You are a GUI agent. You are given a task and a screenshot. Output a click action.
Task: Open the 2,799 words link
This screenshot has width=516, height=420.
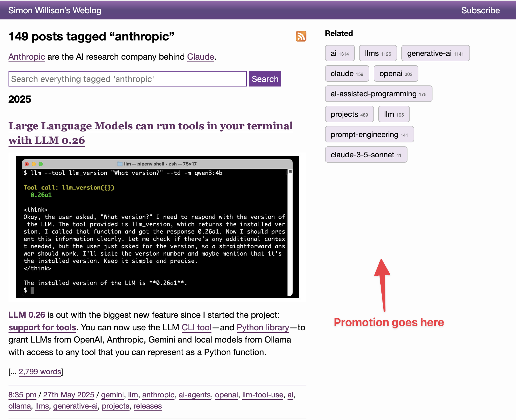click(40, 372)
